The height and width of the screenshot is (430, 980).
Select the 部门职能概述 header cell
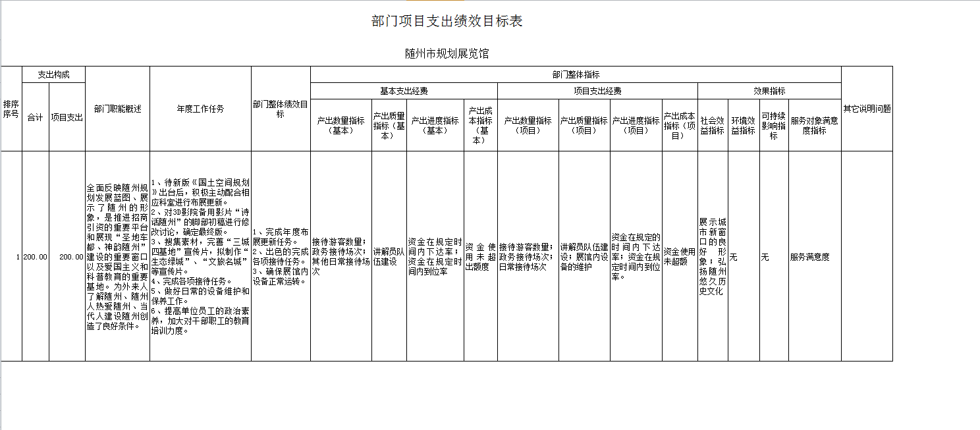(x=117, y=109)
